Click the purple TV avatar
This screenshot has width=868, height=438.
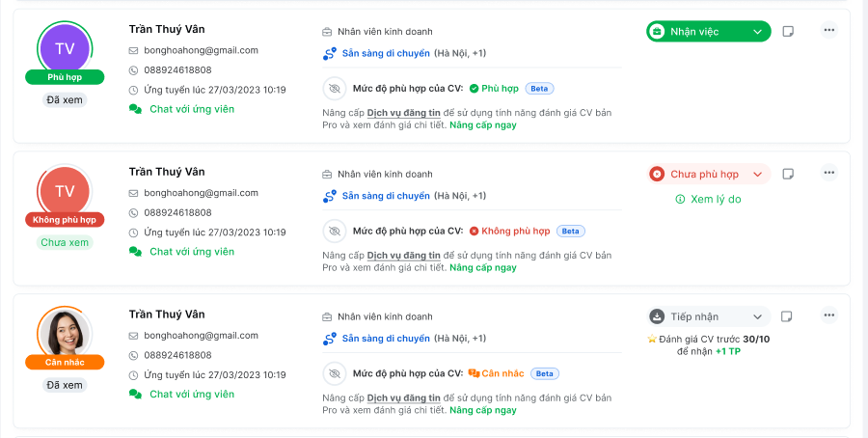pos(65,48)
